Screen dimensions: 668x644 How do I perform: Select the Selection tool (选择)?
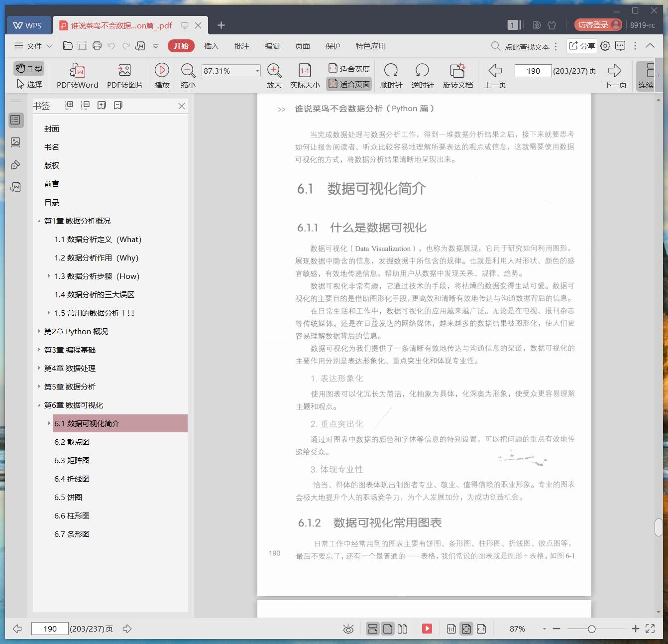(29, 84)
